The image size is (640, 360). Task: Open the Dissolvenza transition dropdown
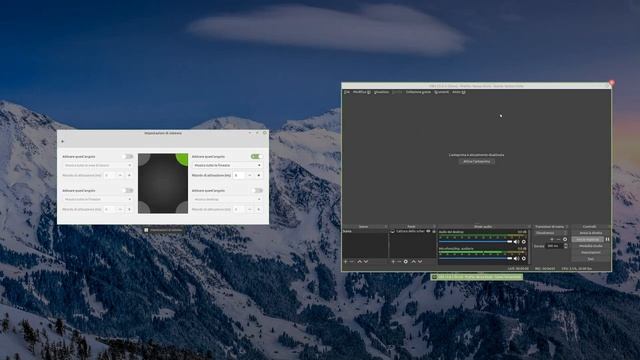click(551, 233)
